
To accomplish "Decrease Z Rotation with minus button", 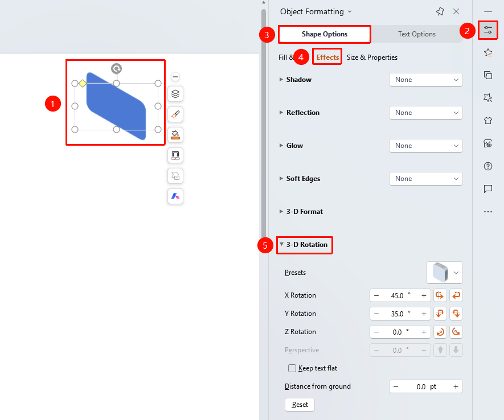I will pyautogui.click(x=376, y=332).
